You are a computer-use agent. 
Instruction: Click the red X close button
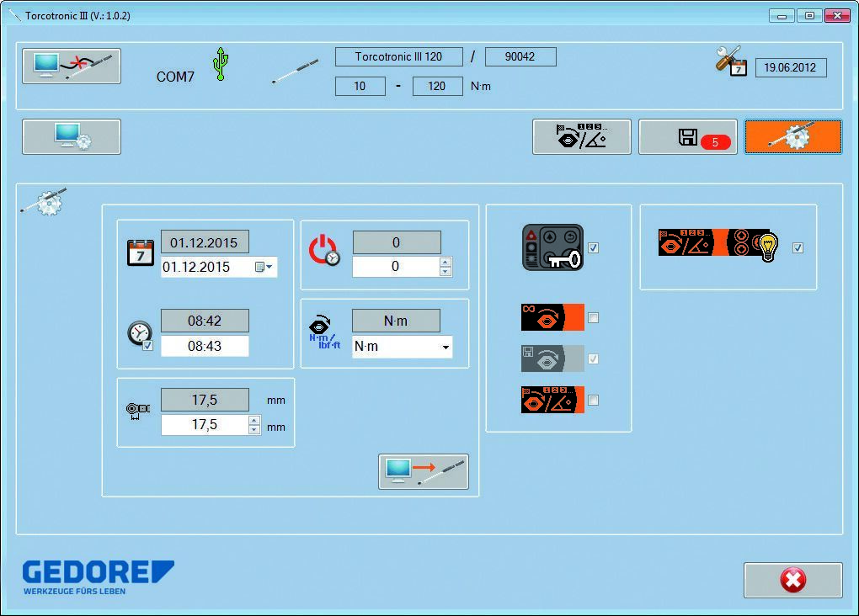pos(792,580)
